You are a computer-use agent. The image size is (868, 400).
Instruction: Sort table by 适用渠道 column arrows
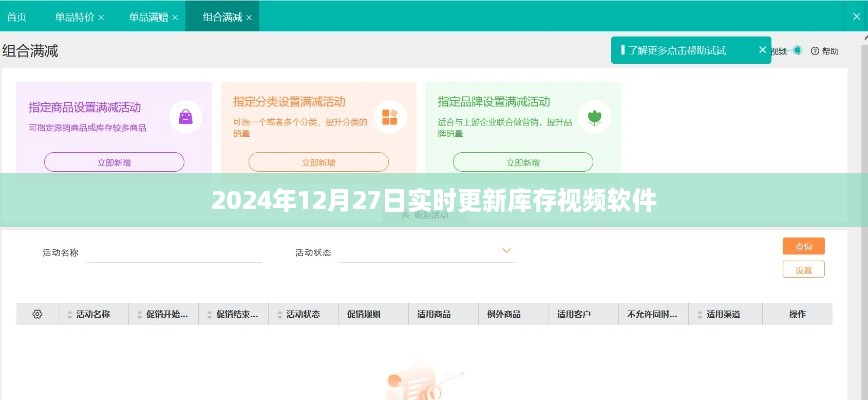[x=700, y=315]
